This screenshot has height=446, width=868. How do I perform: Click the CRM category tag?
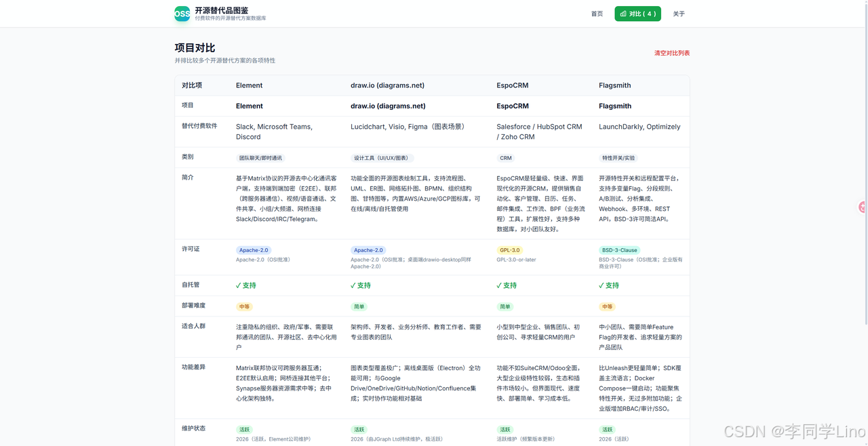pos(506,158)
